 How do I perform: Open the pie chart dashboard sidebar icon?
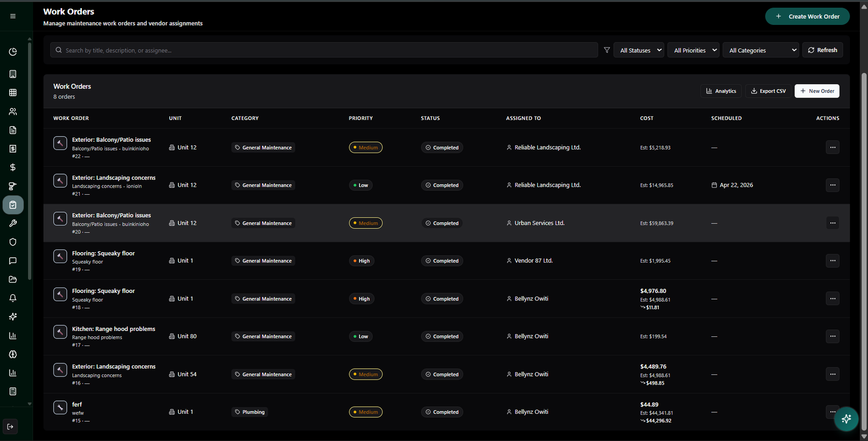click(13, 52)
